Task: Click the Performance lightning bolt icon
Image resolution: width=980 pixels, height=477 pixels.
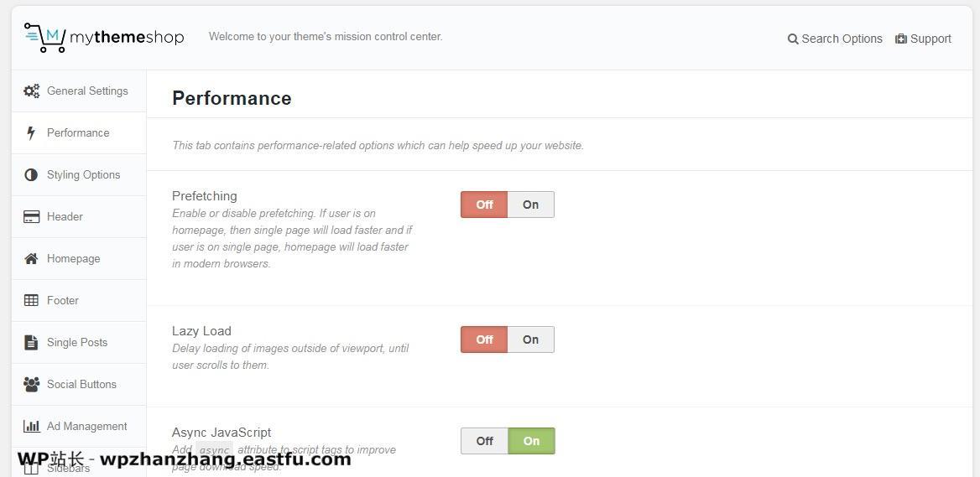Action: click(x=31, y=133)
